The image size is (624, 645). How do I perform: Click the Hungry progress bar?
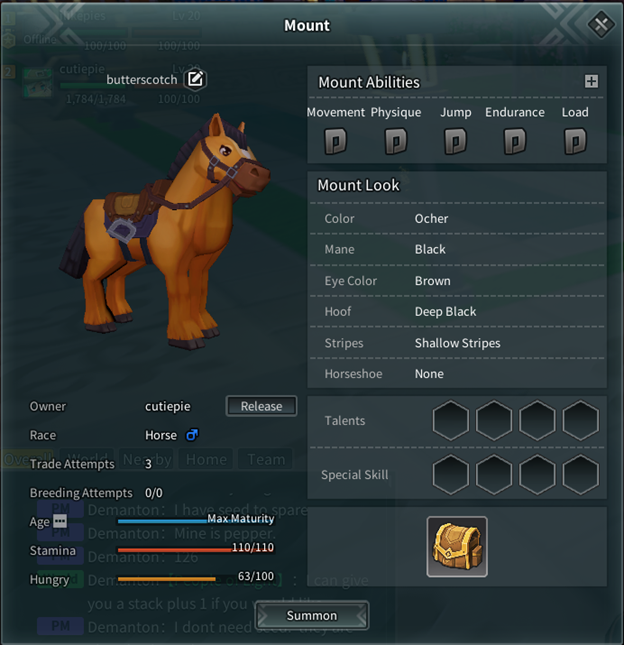(x=195, y=579)
